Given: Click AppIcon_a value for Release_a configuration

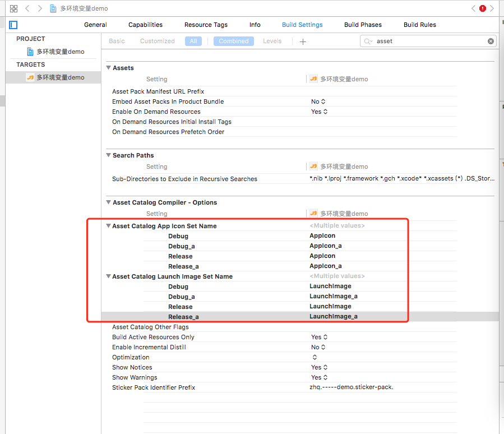Looking at the screenshot, I should [x=326, y=266].
